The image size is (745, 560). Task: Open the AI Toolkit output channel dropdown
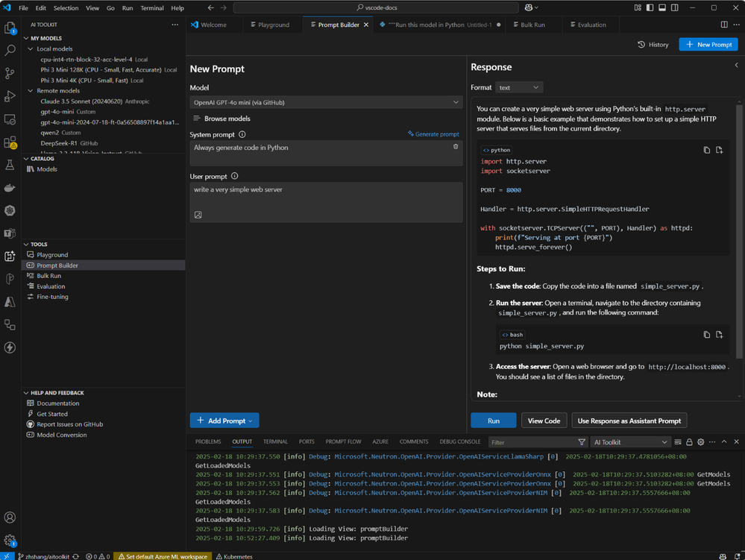(x=630, y=442)
